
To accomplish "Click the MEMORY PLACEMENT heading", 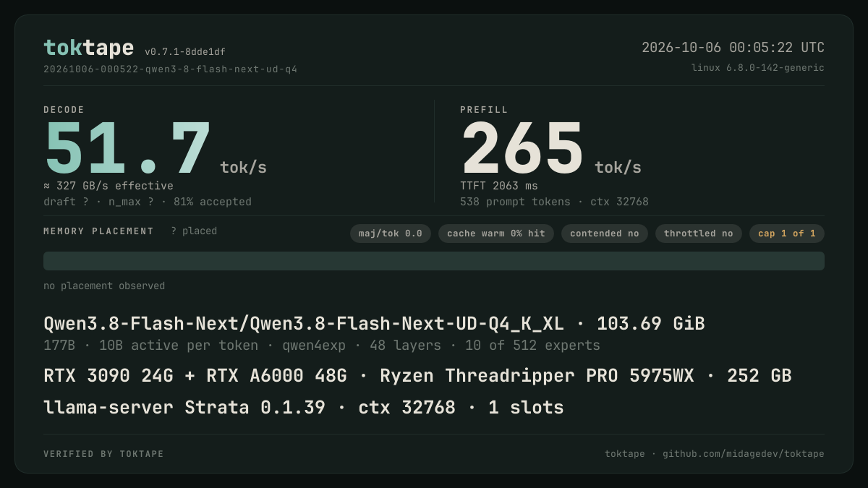I will [98, 231].
